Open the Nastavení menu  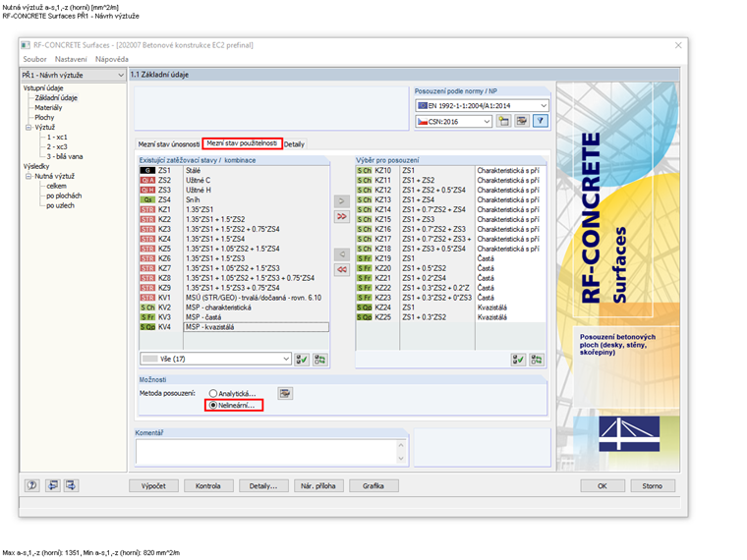pyautogui.click(x=71, y=59)
